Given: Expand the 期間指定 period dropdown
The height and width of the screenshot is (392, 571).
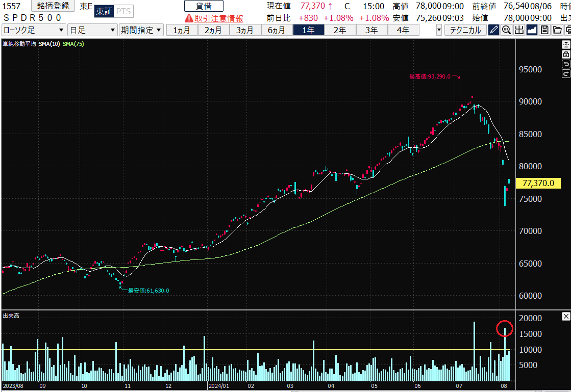Looking at the screenshot, I should [x=141, y=30].
